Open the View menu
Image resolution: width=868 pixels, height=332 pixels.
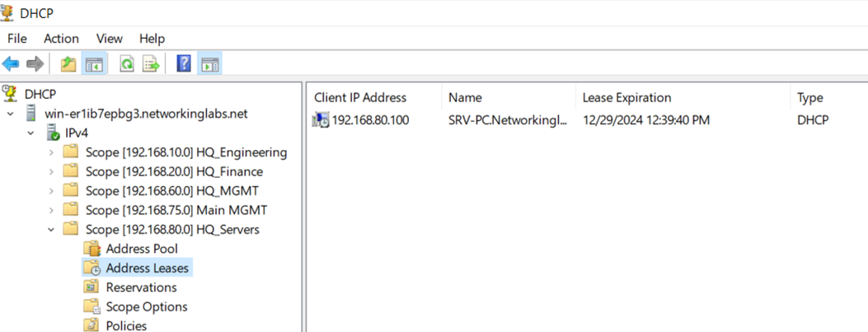[x=109, y=39]
